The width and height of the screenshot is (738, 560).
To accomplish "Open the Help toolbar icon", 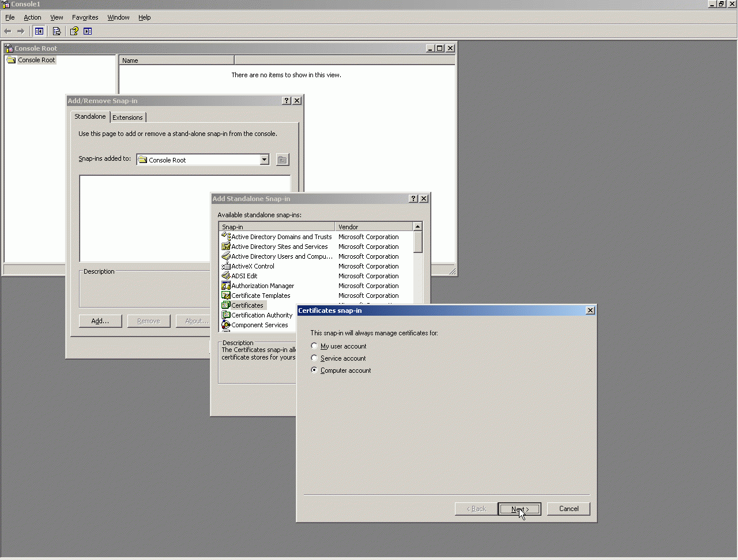I will click(74, 31).
